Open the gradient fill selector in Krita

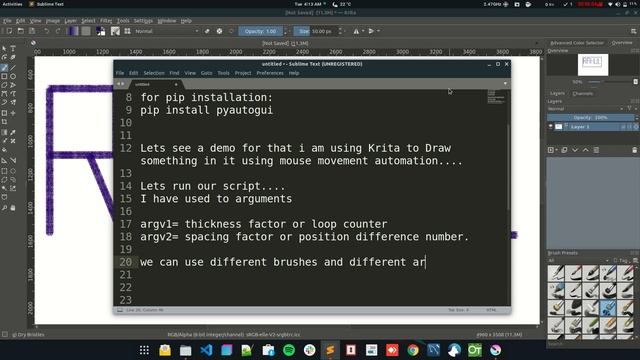(73, 31)
